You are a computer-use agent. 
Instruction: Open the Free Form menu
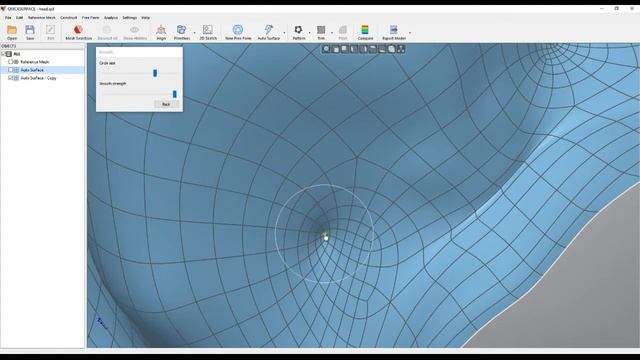(x=91, y=18)
